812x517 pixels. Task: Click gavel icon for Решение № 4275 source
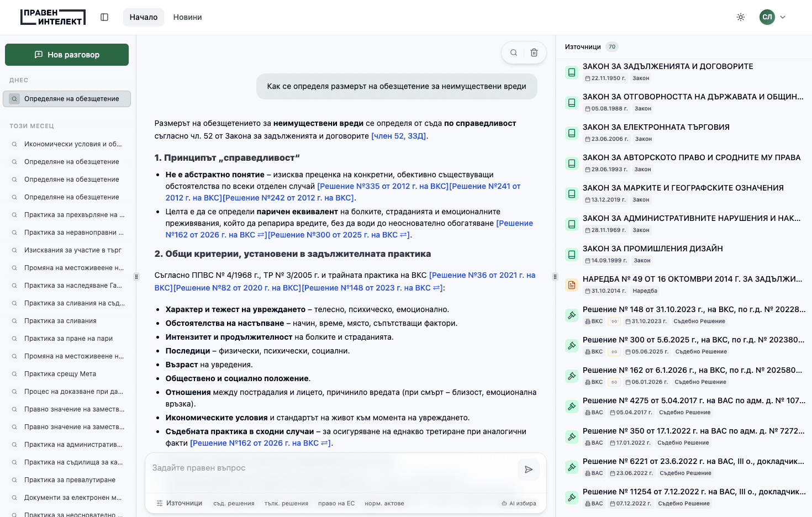(572, 407)
